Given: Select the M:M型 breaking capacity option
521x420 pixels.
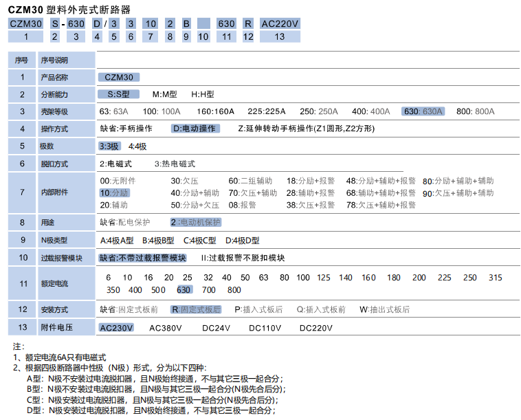Looking at the screenshot, I should pyautogui.click(x=164, y=94).
